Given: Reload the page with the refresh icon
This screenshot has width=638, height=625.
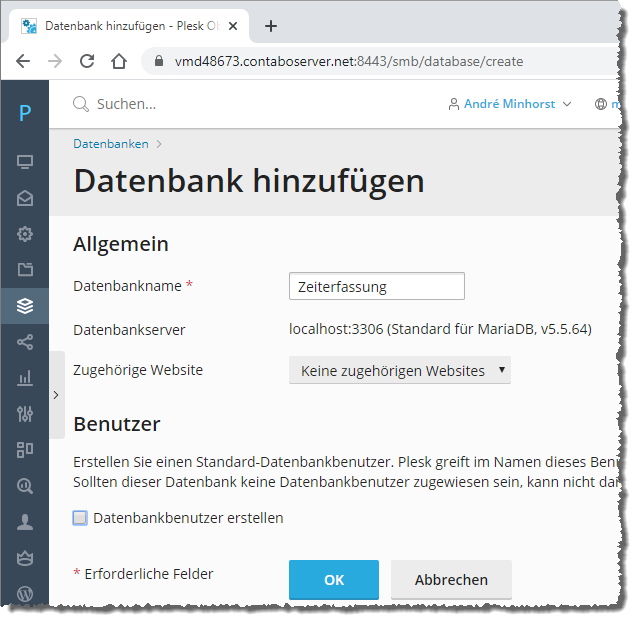Looking at the screenshot, I should coord(87,61).
